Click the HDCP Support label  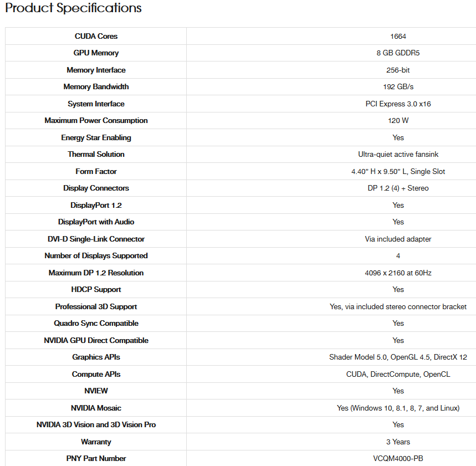[x=96, y=289]
